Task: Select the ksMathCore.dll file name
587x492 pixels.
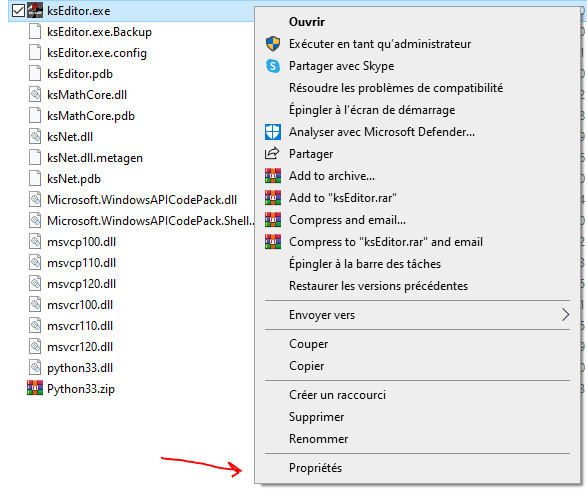Action: tap(87, 95)
